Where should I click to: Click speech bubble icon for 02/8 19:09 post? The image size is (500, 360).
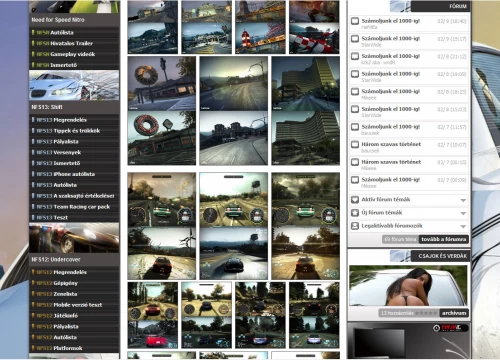355,74
